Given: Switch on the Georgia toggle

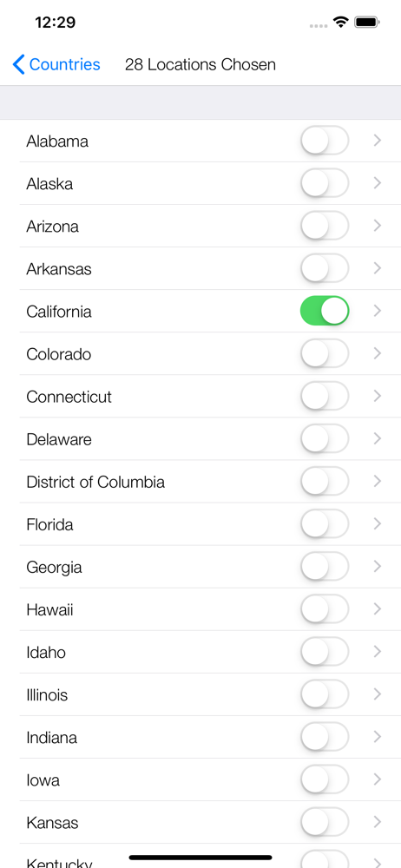Looking at the screenshot, I should [x=325, y=566].
